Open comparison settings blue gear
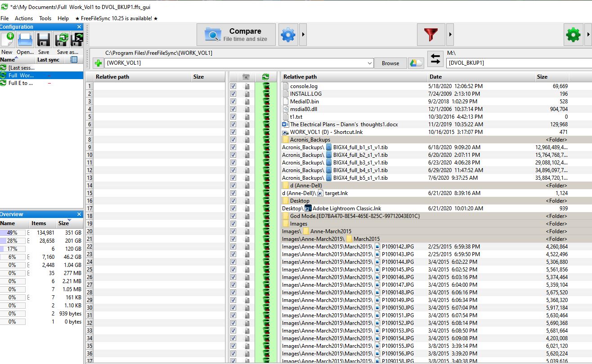The height and width of the screenshot is (364, 592). [288, 35]
